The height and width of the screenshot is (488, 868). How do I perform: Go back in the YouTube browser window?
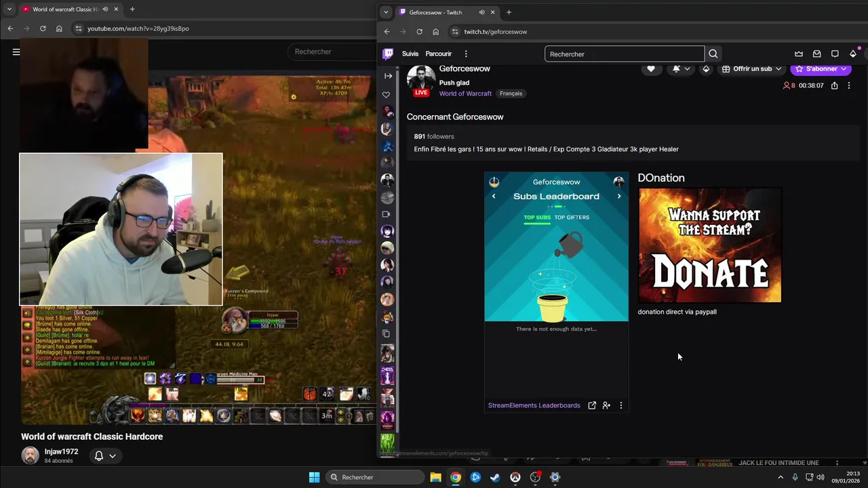(x=10, y=28)
